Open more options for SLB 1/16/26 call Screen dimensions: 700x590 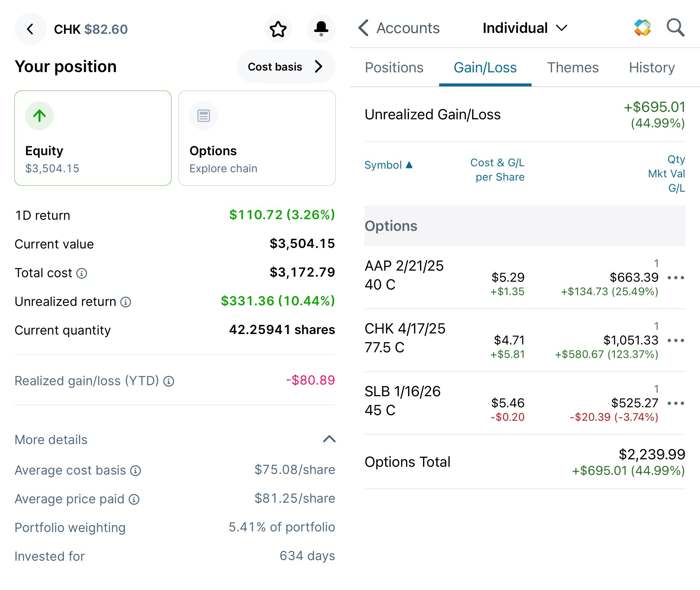tap(675, 403)
